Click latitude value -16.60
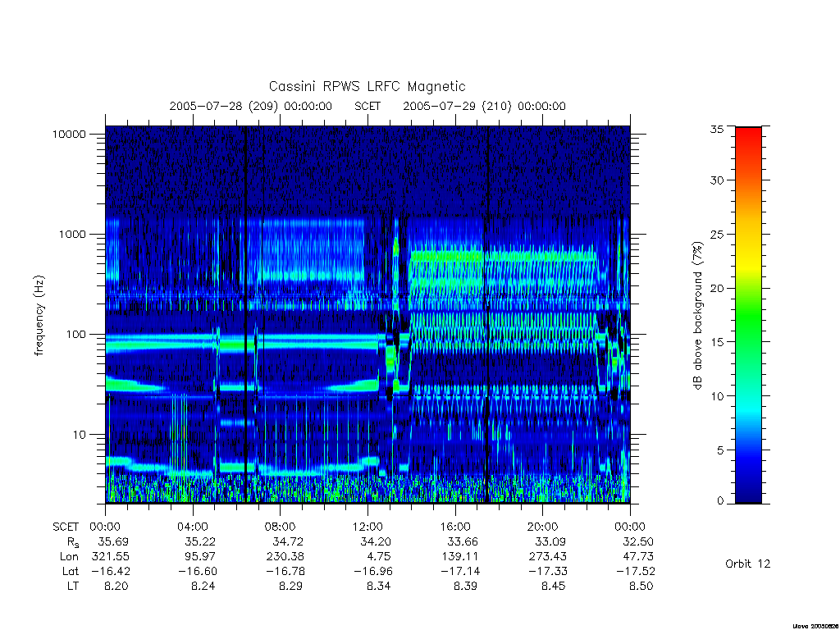Image resolution: width=840 pixels, height=630 pixels. (198, 572)
